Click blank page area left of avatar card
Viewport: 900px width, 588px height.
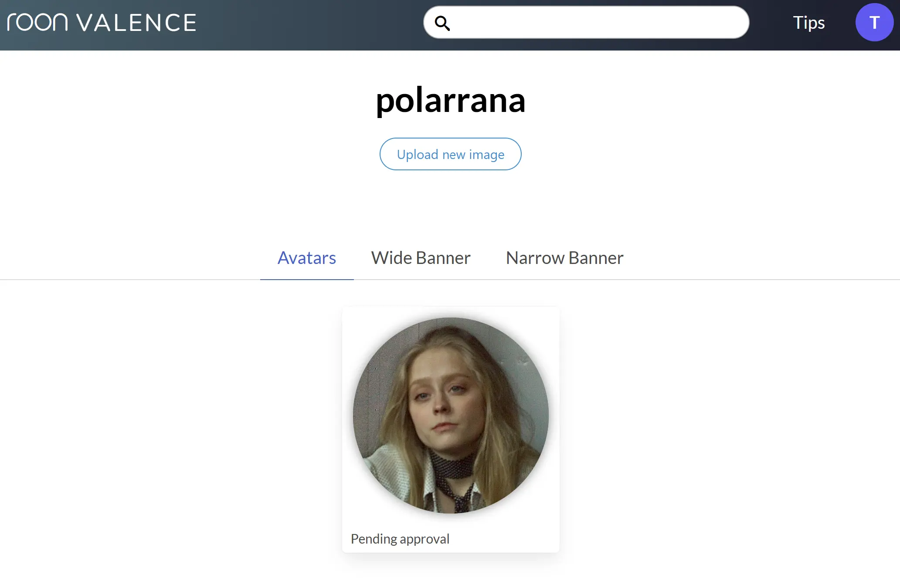click(x=174, y=427)
